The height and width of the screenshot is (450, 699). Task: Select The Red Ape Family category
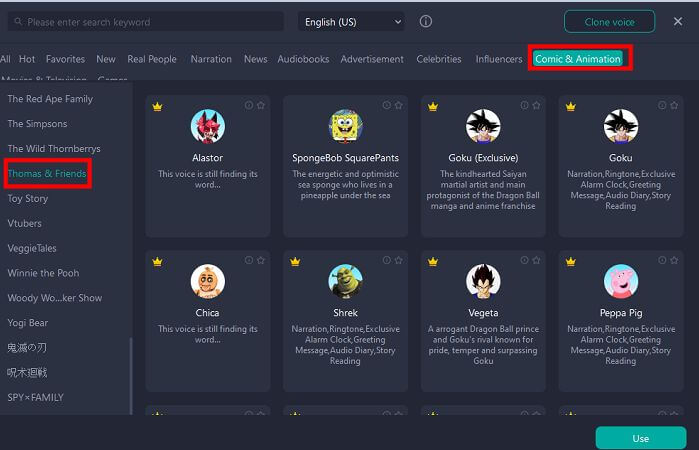[50, 99]
